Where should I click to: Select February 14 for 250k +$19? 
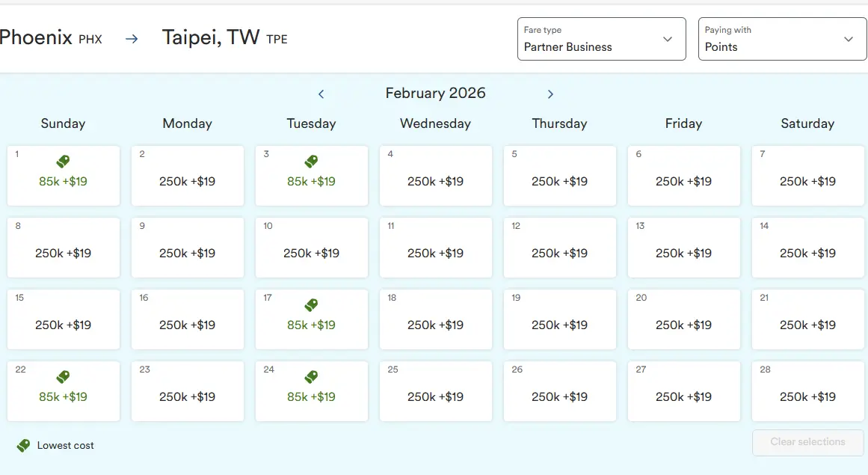click(x=807, y=248)
